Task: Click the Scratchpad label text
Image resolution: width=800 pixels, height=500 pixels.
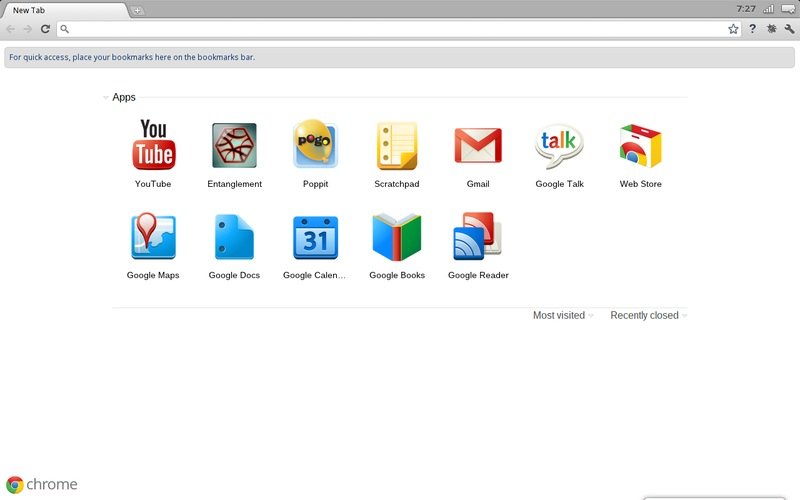Action: 397,184
